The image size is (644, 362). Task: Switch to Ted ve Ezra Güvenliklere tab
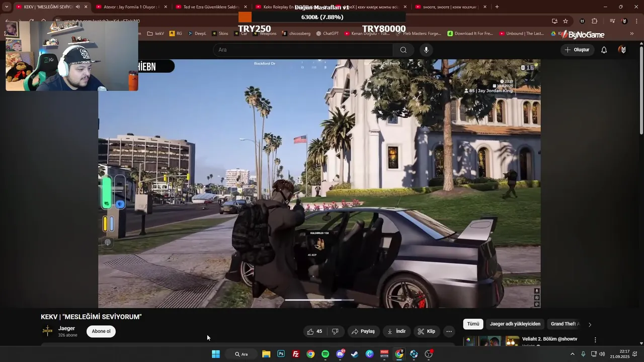211,7
